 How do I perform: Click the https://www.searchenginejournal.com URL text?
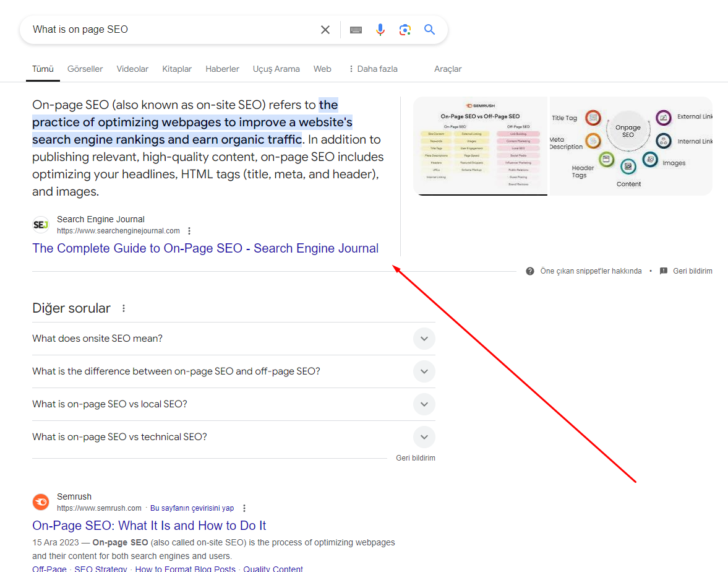click(118, 231)
